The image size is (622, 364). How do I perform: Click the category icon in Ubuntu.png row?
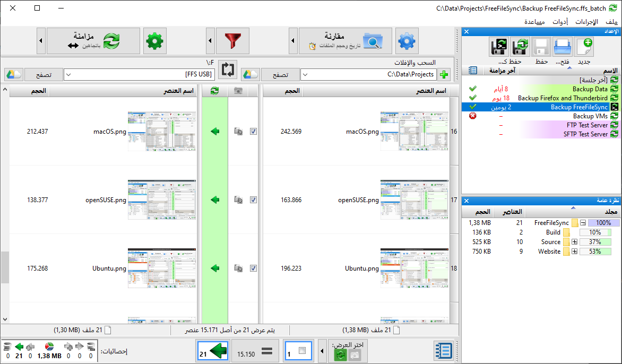(x=238, y=268)
